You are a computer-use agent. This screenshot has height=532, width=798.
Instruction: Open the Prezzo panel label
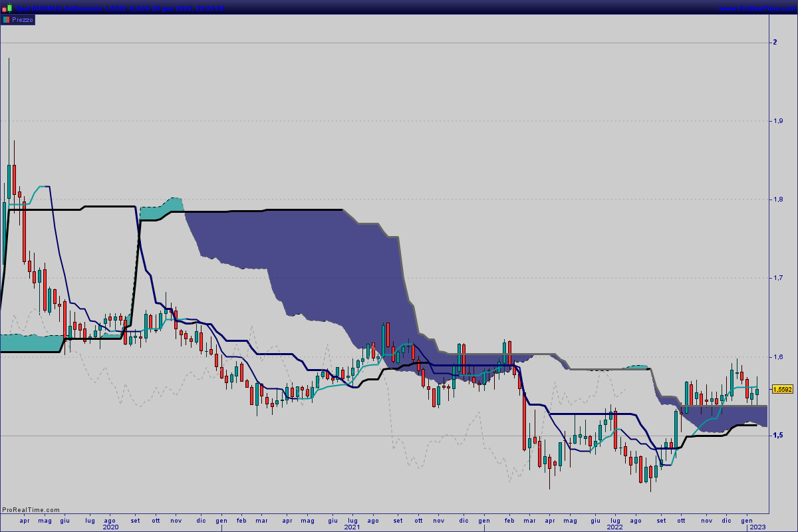tap(22, 20)
